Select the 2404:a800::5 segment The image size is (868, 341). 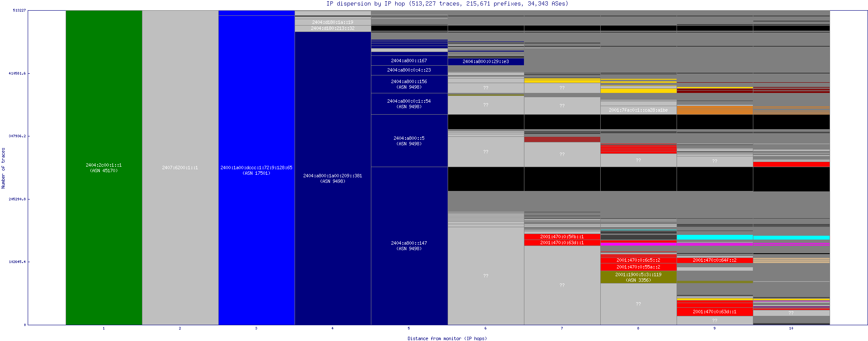pyautogui.click(x=409, y=141)
